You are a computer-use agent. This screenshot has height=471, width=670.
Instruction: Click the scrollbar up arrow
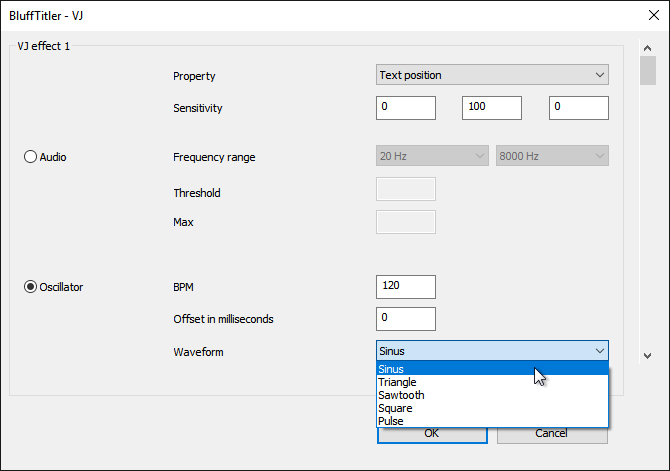[x=647, y=48]
